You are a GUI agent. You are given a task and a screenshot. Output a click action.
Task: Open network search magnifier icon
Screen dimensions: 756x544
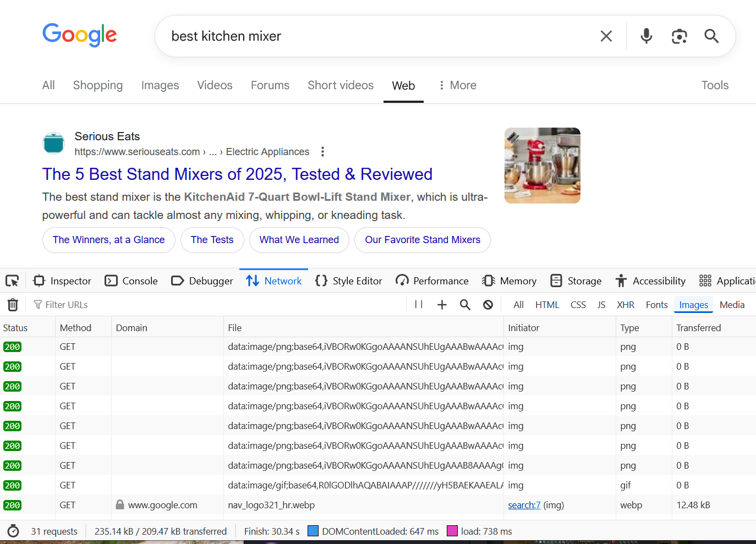point(465,305)
